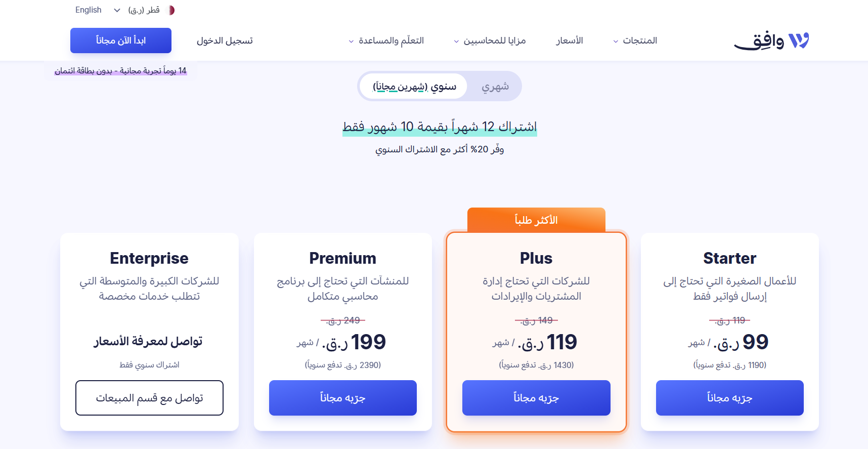The height and width of the screenshot is (449, 868).
Task: Switch billing to شهري (monthly)
Action: [x=493, y=86]
